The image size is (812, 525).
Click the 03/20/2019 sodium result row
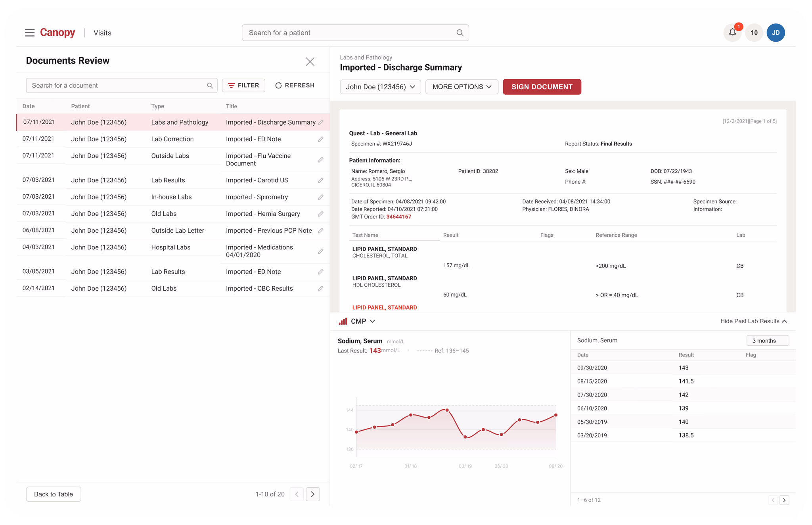[683, 435]
